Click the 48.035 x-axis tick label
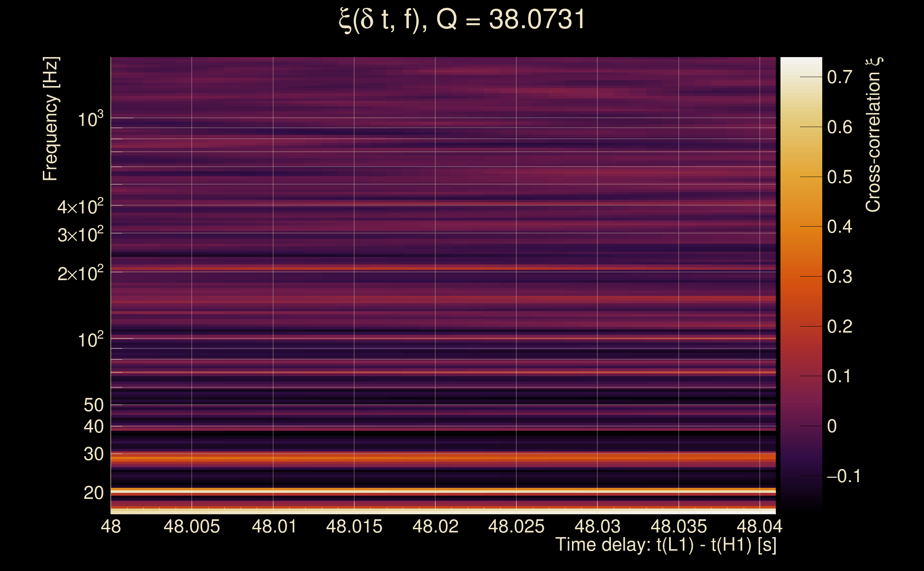The height and width of the screenshot is (571, 924). (x=678, y=526)
